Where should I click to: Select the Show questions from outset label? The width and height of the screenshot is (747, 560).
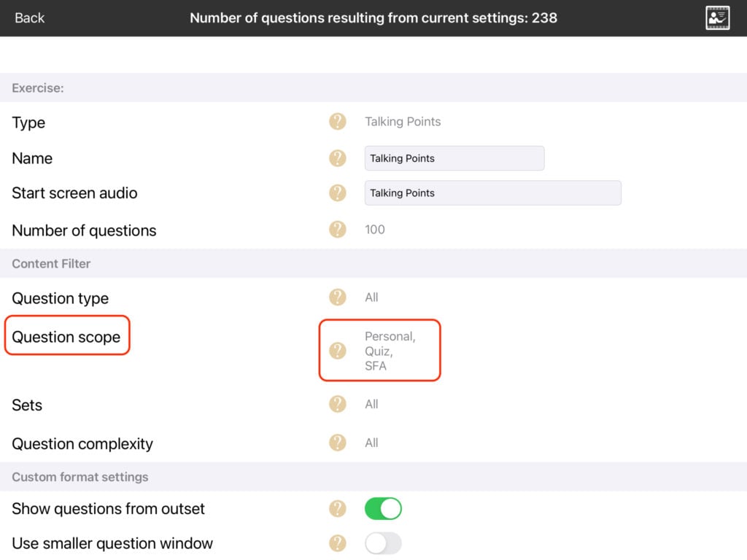tap(108, 508)
